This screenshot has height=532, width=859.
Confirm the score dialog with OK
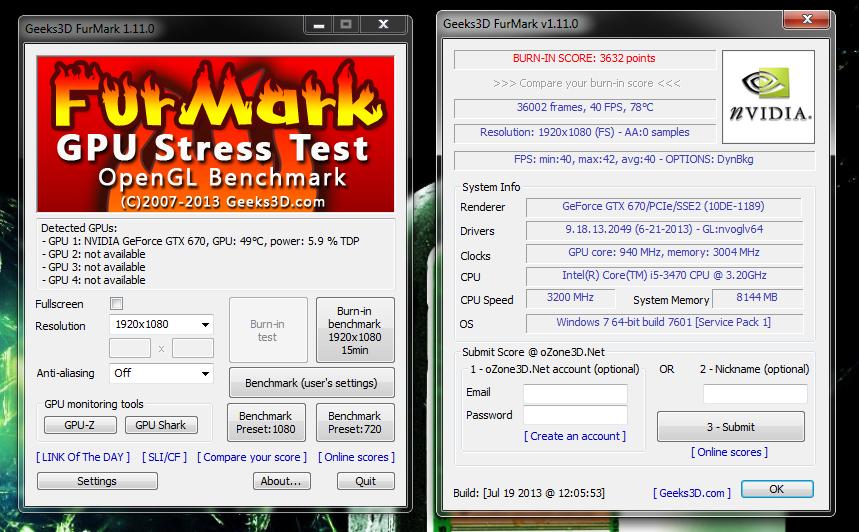pos(777,489)
